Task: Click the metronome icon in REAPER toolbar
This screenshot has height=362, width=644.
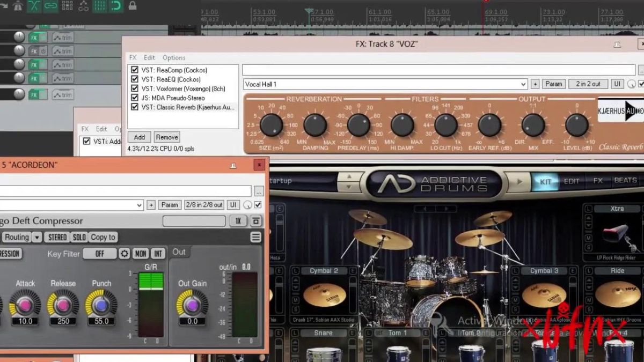Action: pos(17,6)
